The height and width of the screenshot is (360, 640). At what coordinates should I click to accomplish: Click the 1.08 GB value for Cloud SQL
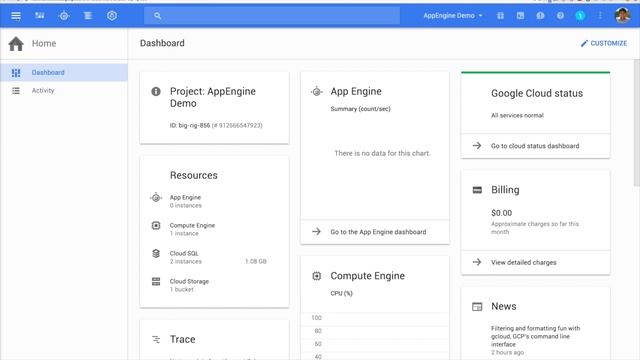pos(256,261)
